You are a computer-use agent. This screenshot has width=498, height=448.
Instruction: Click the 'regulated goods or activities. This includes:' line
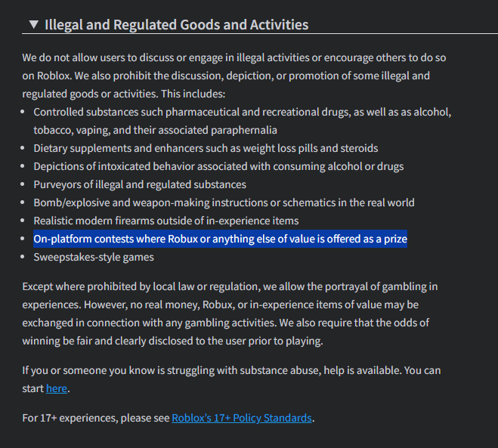pyautogui.click(x=123, y=94)
